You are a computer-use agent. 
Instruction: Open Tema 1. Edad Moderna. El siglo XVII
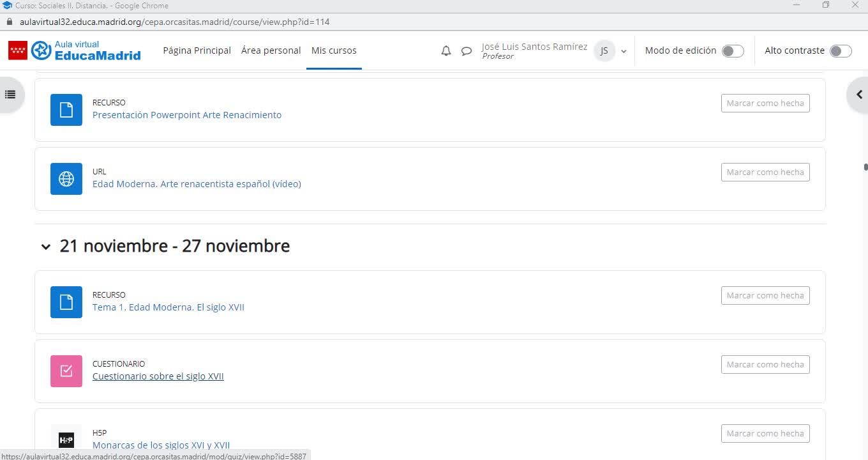point(168,307)
